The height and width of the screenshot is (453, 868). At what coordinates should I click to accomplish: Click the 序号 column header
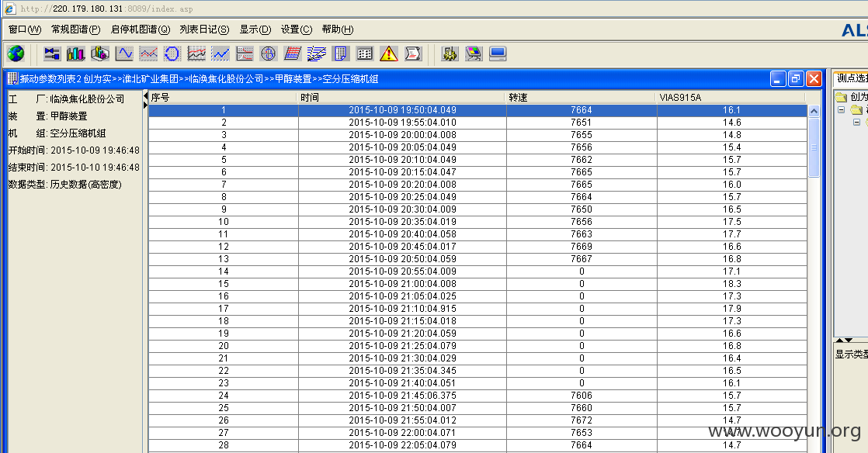(223, 97)
